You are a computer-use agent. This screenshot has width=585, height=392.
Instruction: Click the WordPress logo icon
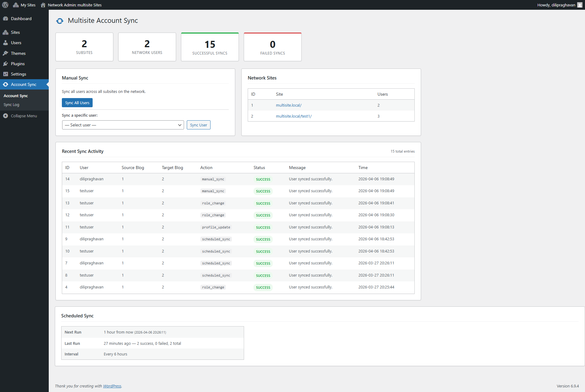[5, 5]
